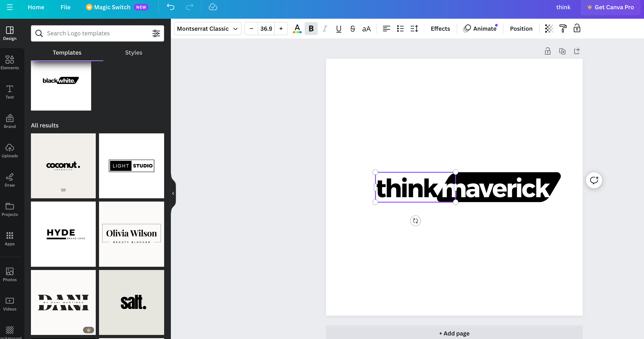The image size is (644, 339).
Task: Open the transparency checkerboard setting
Action: [549, 29]
